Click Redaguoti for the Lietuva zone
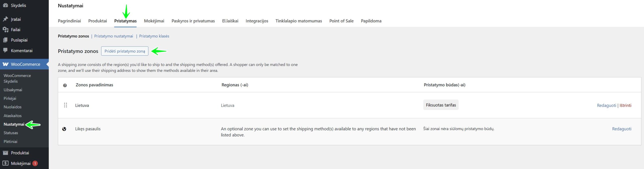 click(606, 105)
